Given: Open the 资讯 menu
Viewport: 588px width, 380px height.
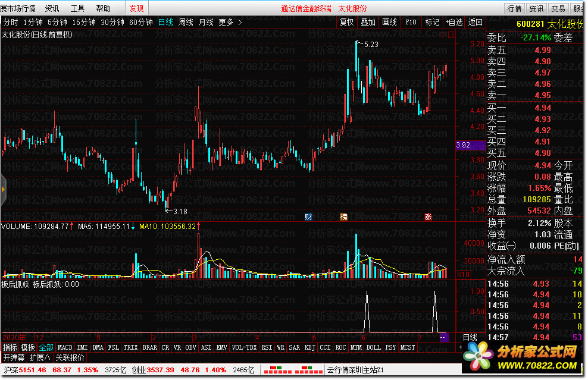Looking at the screenshot, I should pyautogui.click(x=52, y=8).
